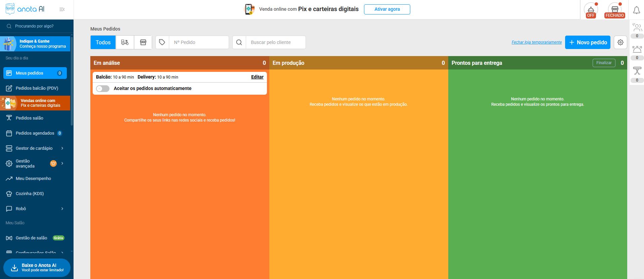
Task: Toggle the robot OFF status
Action: tap(591, 10)
